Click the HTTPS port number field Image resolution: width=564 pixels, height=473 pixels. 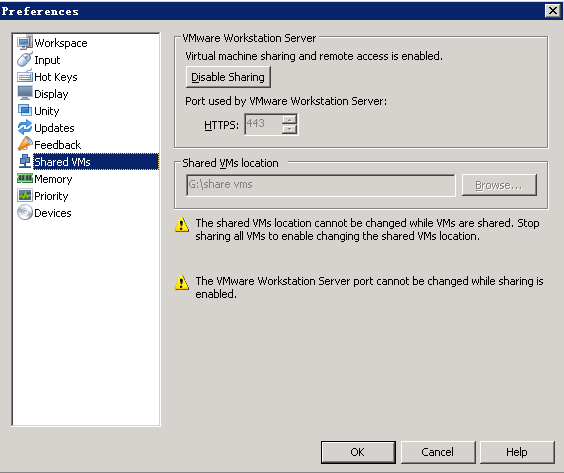point(263,124)
